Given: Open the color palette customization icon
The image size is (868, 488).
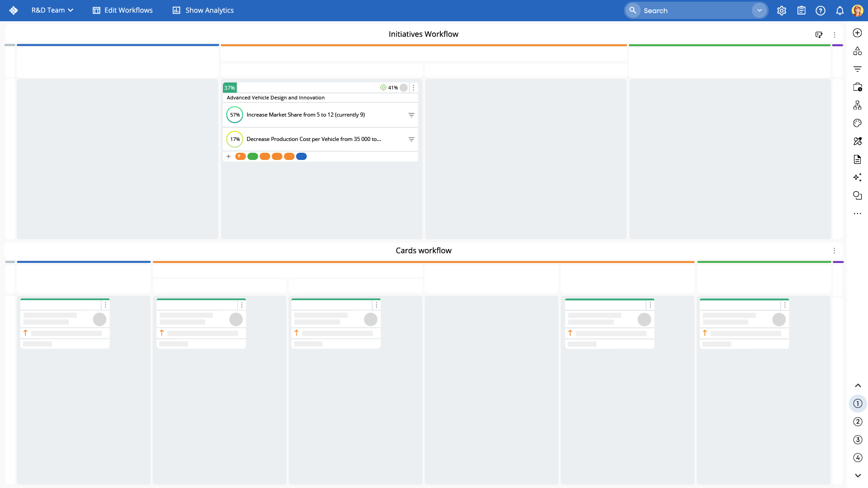Looking at the screenshot, I should click(857, 123).
